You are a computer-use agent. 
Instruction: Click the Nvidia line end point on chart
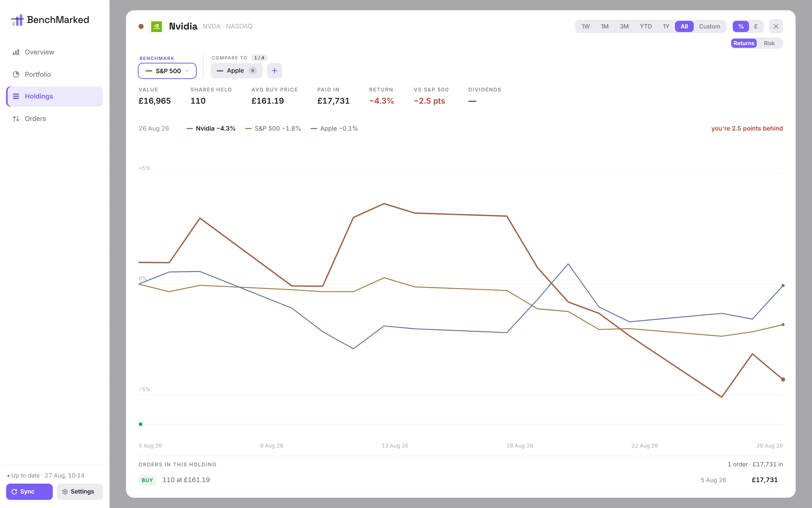783,379
